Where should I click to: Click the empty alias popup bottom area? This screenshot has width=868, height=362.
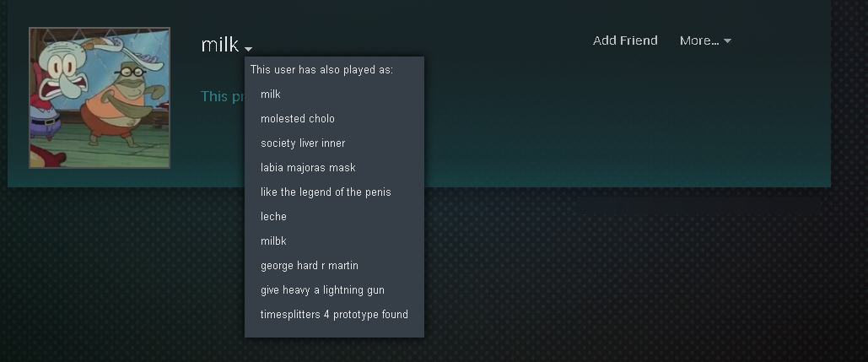[334, 330]
